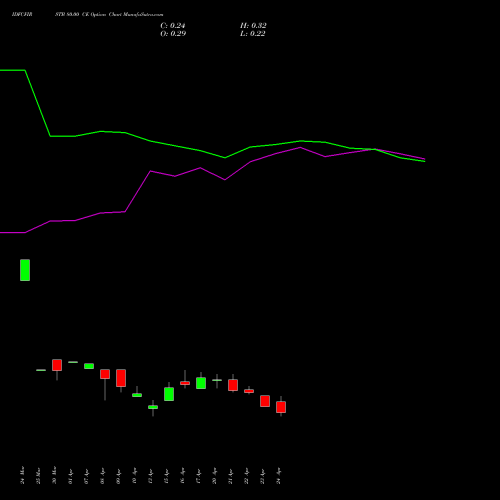The width and height of the screenshot is (500, 500).
Task: Select the red candle for 09 Apr
Action: click(x=121, y=378)
